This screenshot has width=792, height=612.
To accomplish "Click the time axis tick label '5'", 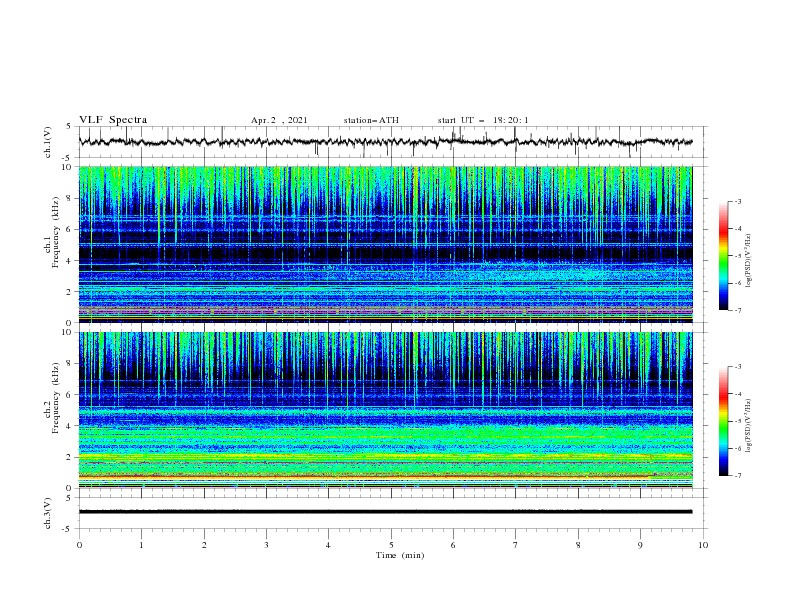I will tap(391, 545).
